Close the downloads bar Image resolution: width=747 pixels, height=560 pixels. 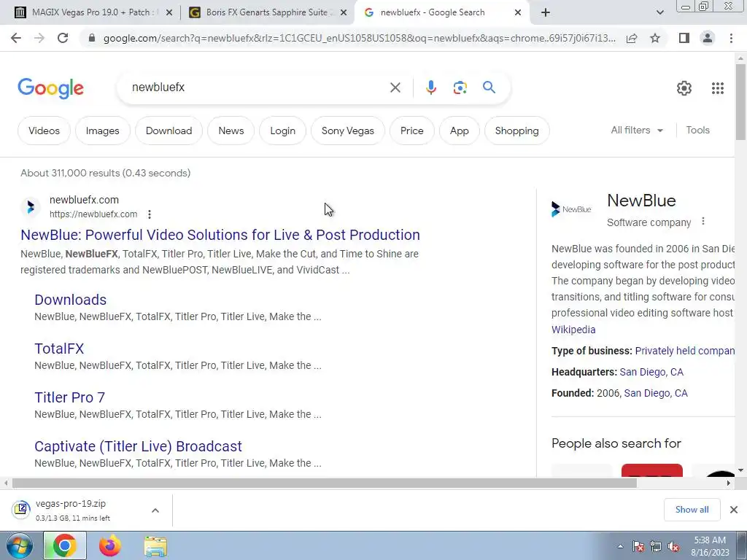coord(734,510)
